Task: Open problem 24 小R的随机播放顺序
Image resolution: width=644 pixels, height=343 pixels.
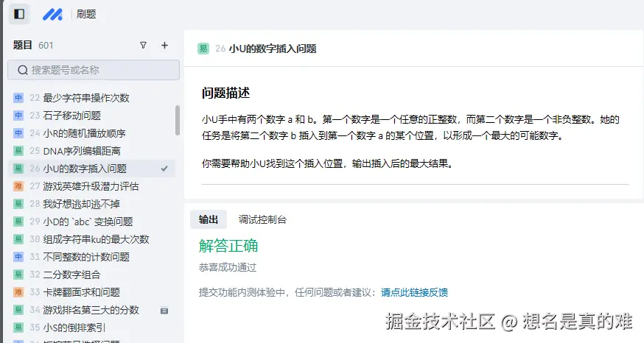Action: coord(91,133)
